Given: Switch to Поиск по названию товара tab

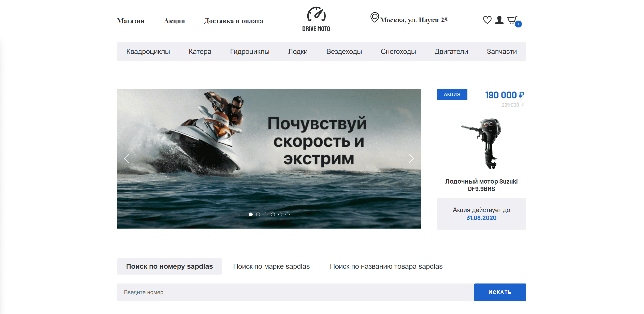Looking at the screenshot, I should coord(386,266).
